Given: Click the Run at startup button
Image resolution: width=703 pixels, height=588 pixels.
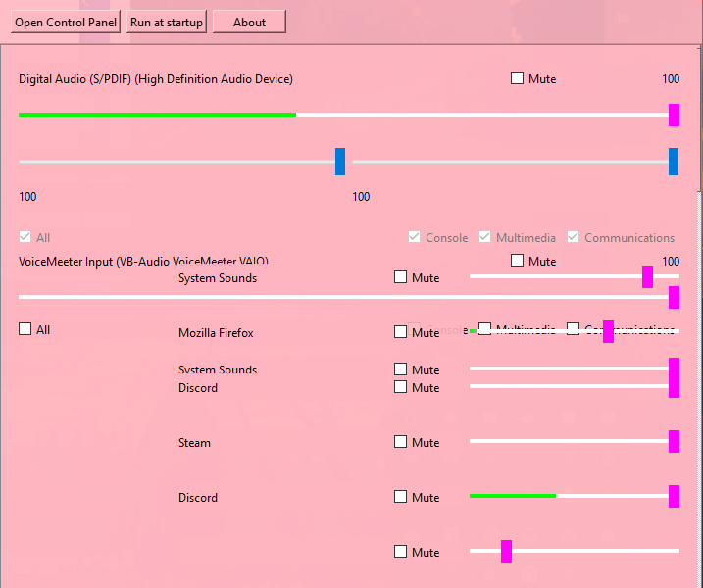Looking at the screenshot, I should (167, 22).
